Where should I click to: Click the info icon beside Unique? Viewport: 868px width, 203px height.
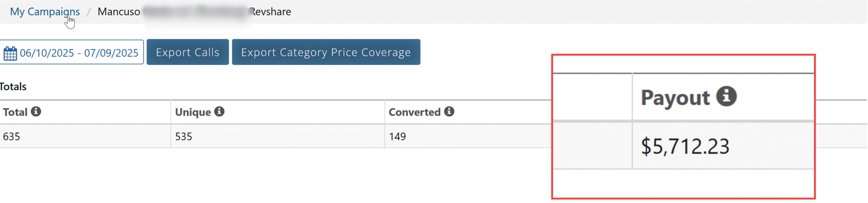(219, 111)
